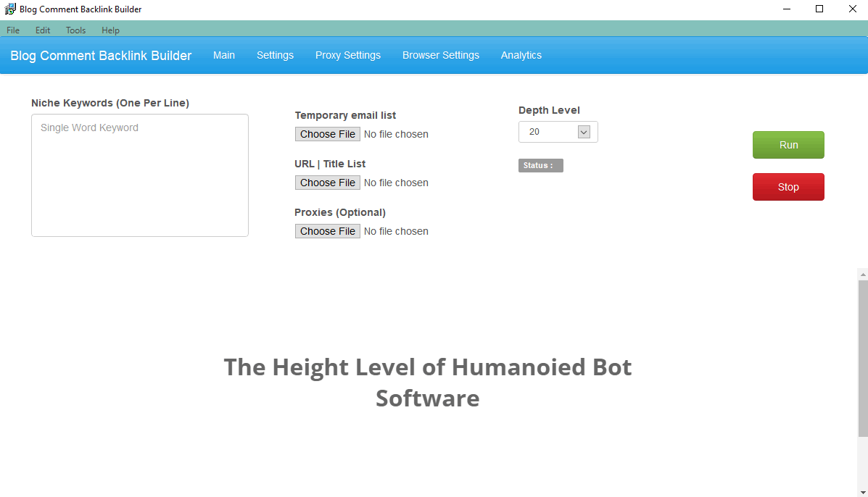Switch to the Analytics tab

pos(521,55)
